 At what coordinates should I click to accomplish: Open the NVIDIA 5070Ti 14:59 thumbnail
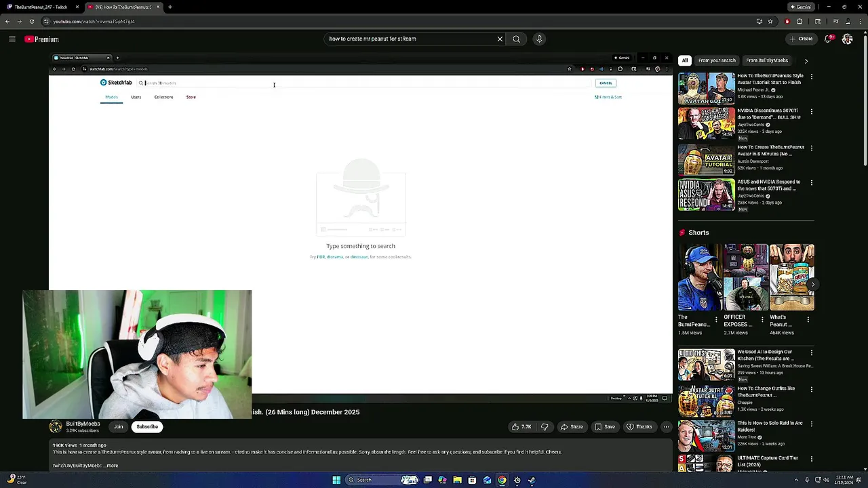[706, 124]
